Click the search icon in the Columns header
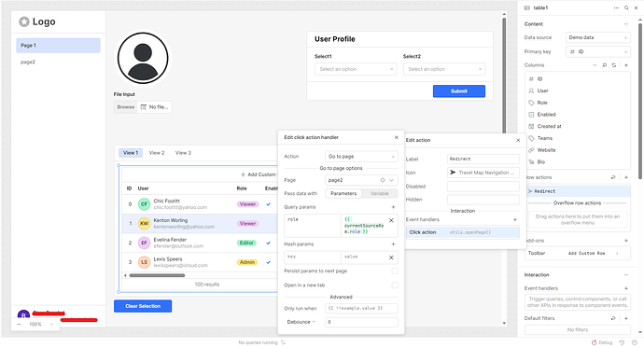This screenshot has height=348, width=644. [x=605, y=65]
